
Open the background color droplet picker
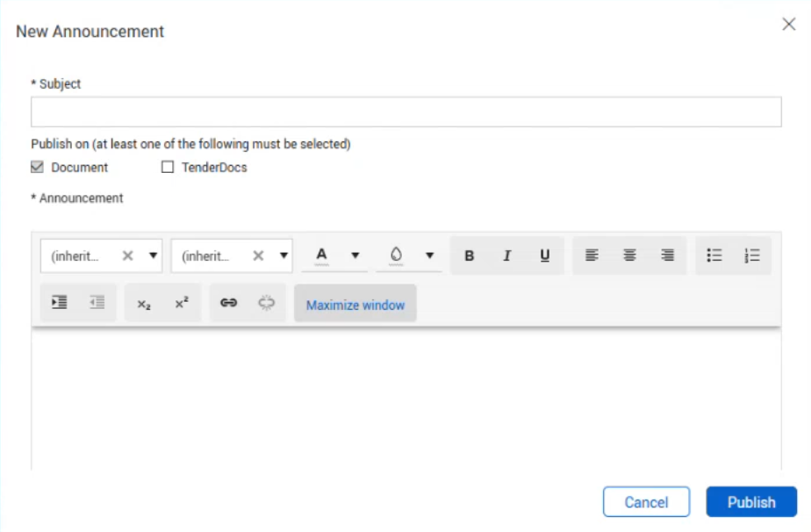pyautogui.click(x=429, y=256)
